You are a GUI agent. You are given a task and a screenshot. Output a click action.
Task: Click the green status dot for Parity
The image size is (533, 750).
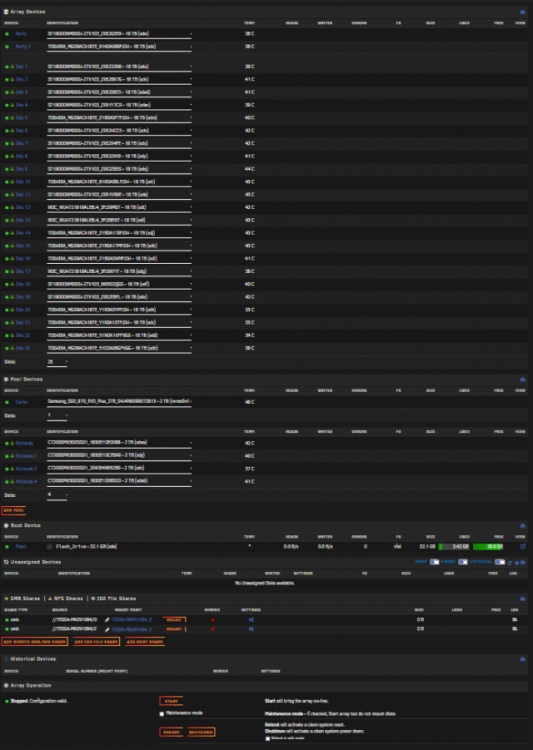[x=7, y=34]
